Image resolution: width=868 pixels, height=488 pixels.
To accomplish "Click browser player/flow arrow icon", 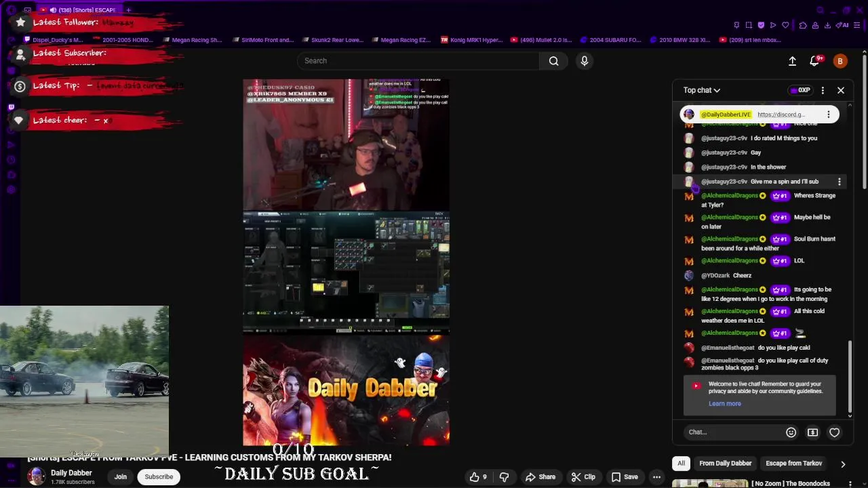I will tap(773, 25).
